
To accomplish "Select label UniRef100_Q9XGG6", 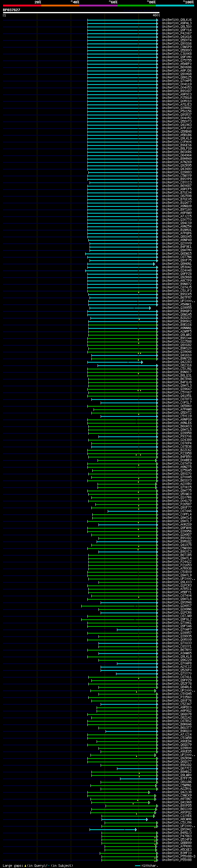I will [x=177, y=43].
